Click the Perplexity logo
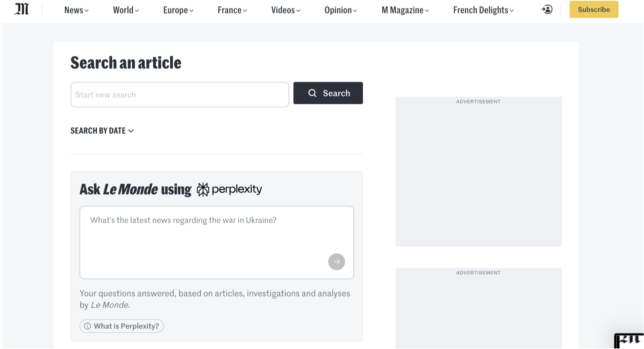This screenshot has width=644, height=349. (x=229, y=190)
